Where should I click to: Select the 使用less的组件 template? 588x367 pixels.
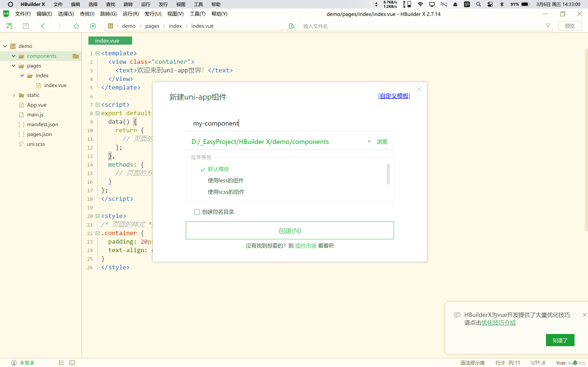[225, 181]
